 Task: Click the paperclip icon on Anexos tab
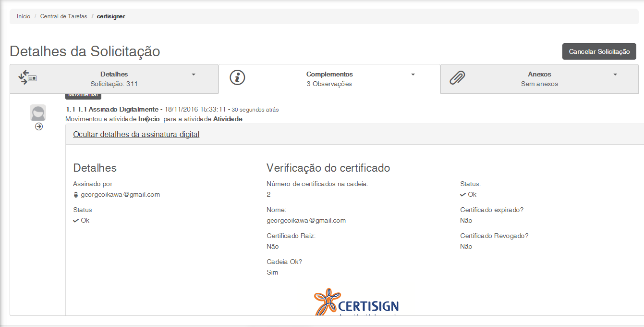click(458, 77)
